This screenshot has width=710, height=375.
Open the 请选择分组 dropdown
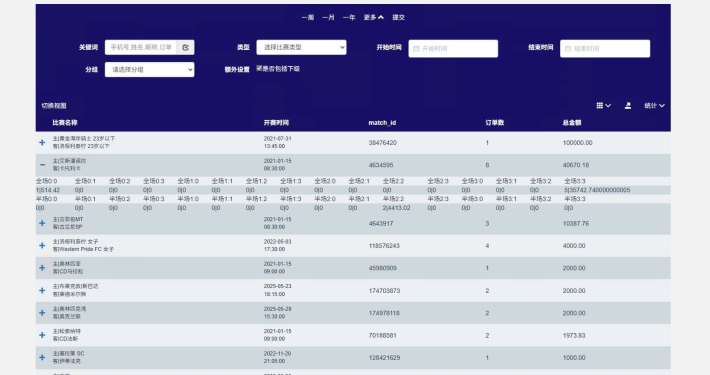tap(149, 69)
